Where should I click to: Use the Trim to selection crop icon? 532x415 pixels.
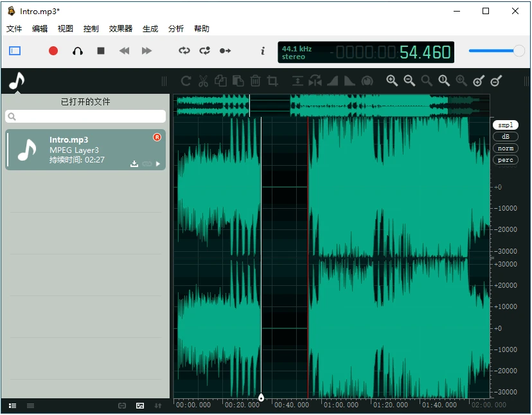tap(272, 80)
